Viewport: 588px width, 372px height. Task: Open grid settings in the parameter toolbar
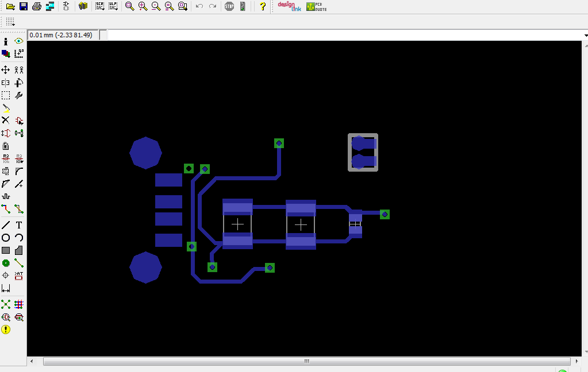pyautogui.click(x=10, y=22)
